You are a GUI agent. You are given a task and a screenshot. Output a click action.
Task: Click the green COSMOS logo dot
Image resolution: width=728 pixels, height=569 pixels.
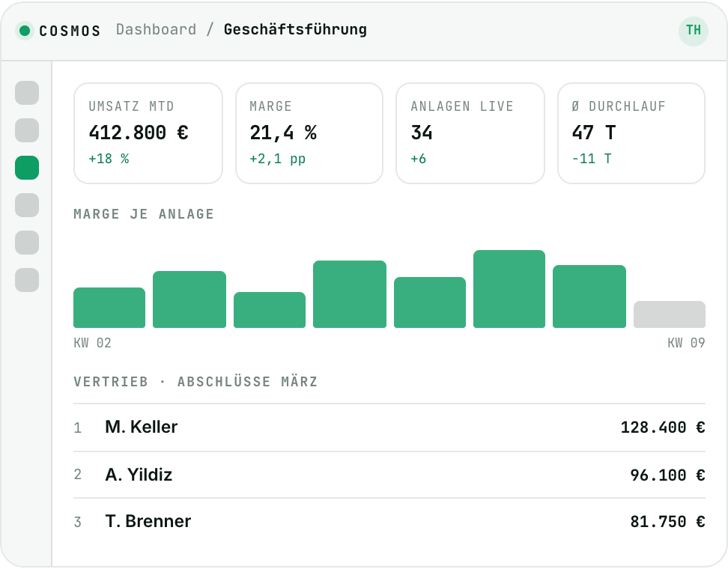pyautogui.click(x=25, y=31)
